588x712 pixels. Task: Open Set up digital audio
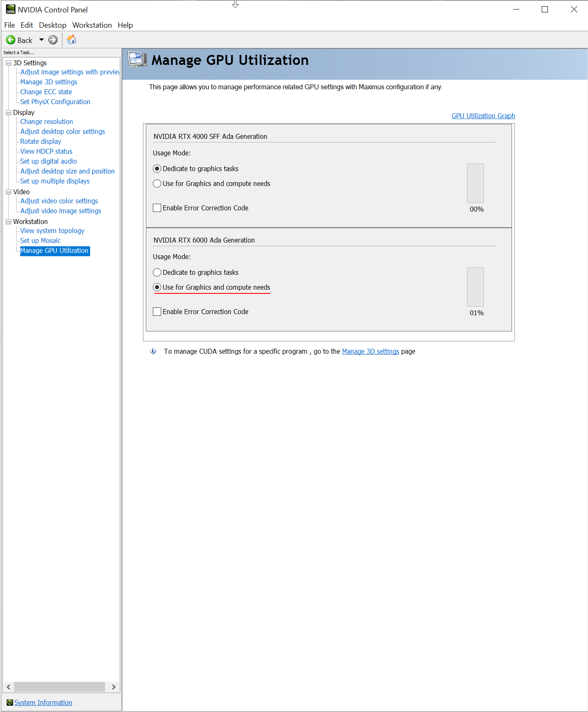coord(49,161)
